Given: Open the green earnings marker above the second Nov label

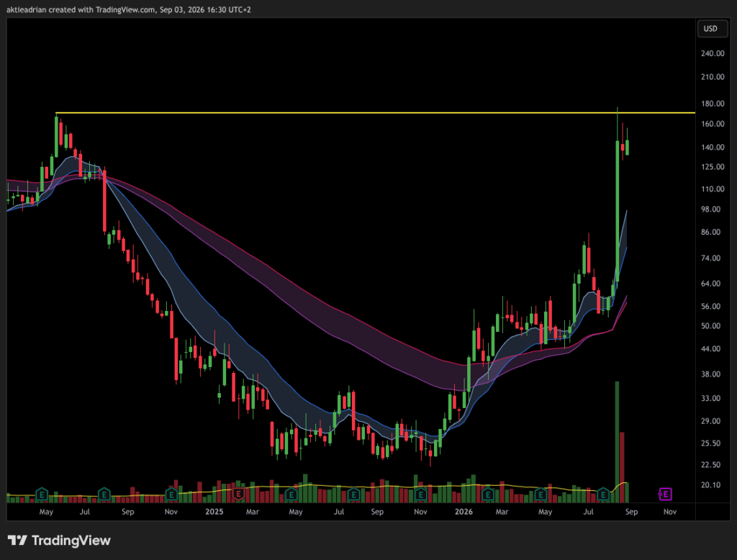Looking at the screenshot, I should [420, 494].
